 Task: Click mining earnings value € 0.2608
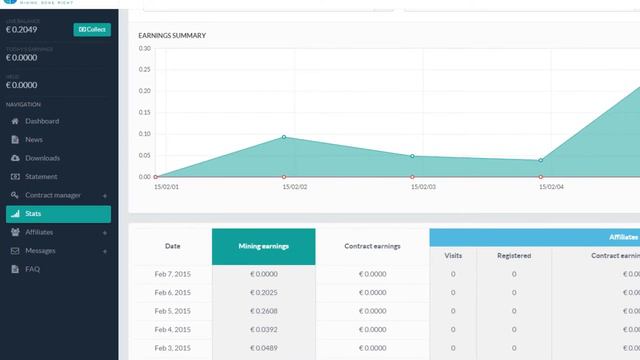click(x=264, y=311)
